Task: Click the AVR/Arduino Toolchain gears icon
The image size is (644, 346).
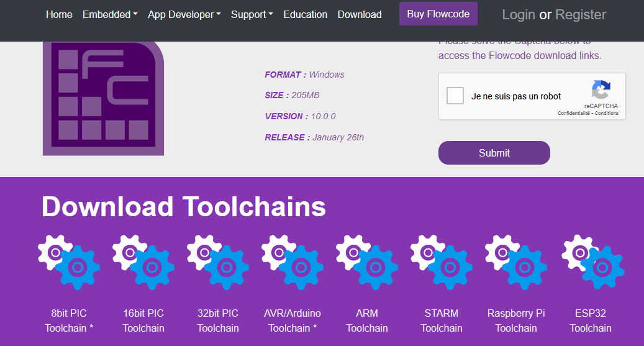Action: tap(293, 262)
